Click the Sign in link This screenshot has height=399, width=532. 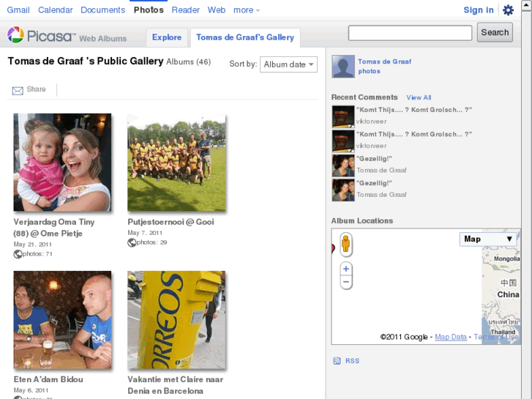[x=479, y=10]
